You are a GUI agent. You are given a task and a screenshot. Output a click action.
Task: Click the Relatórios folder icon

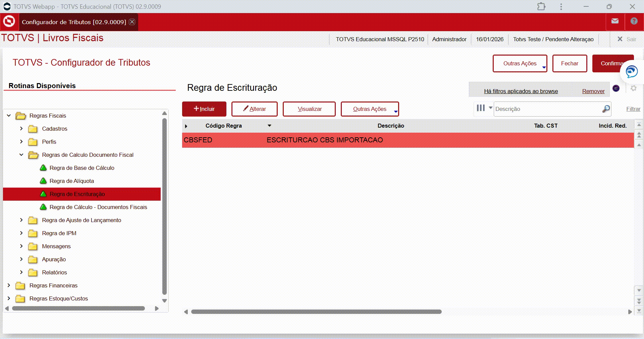click(33, 273)
